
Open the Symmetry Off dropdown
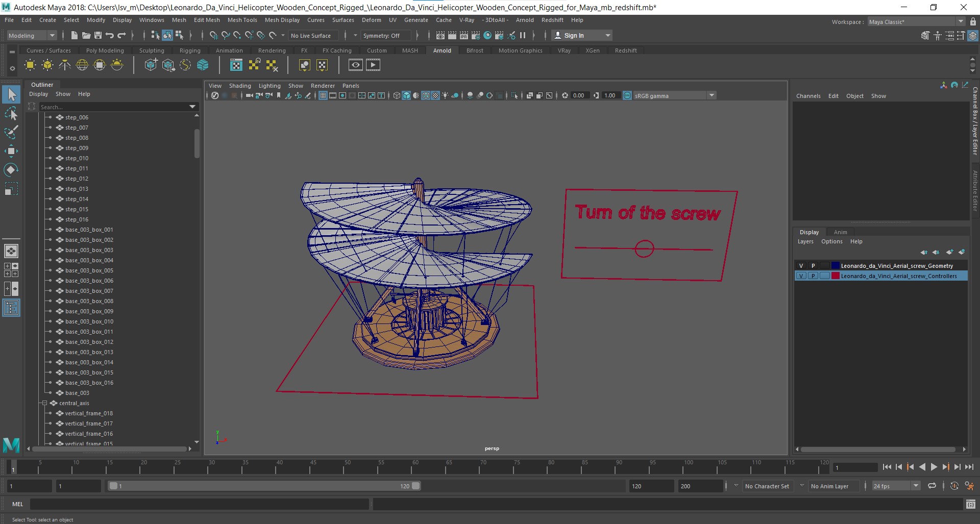(x=385, y=35)
